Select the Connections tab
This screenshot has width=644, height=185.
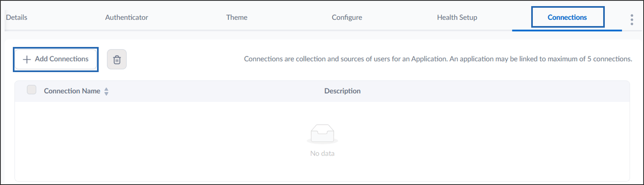(567, 17)
